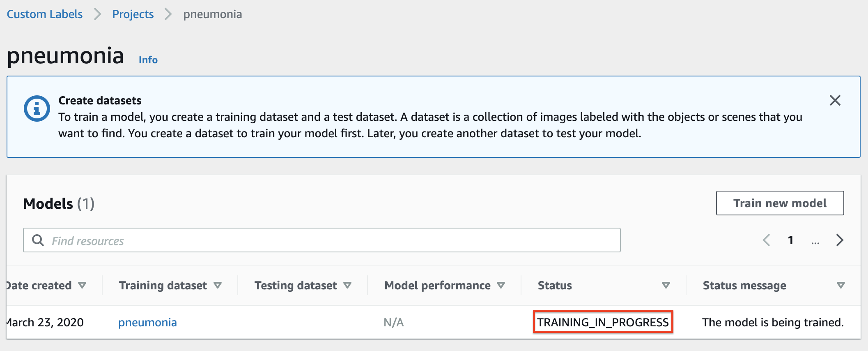Sort by Date created column arrow
Image resolution: width=868 pixels, height=351 pixels.
click(x=82, y=285)
